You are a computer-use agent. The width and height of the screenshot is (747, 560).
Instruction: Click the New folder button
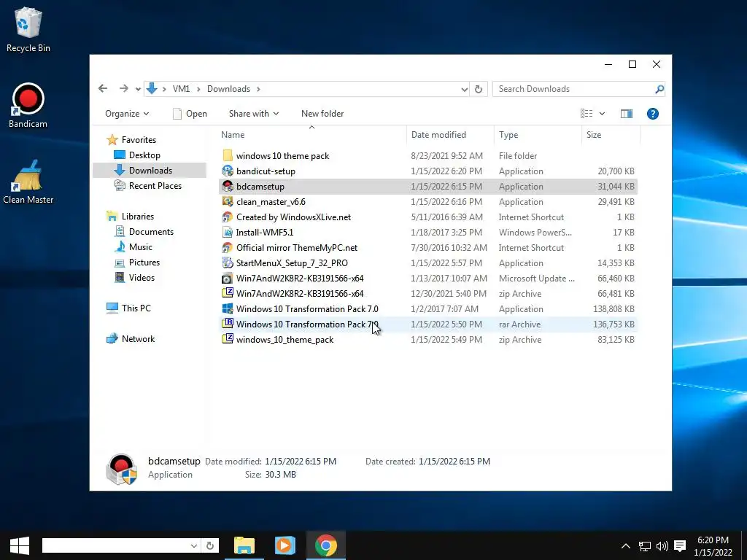[322, 113]
